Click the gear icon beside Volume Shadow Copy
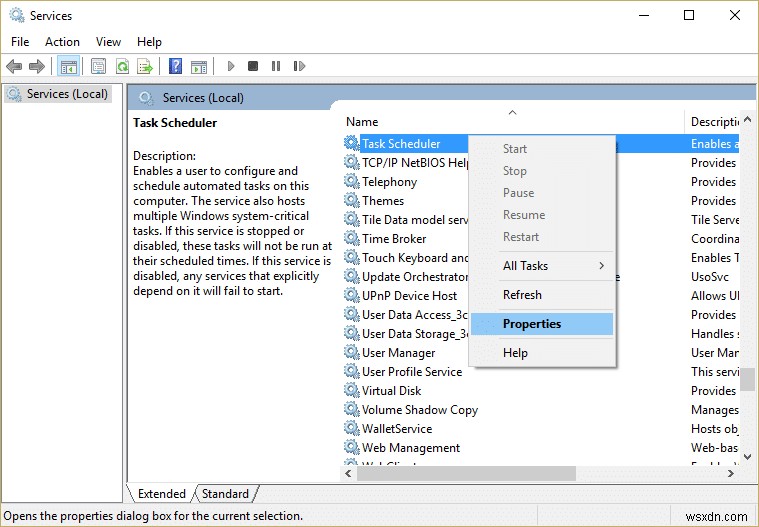Image resolution: width=759 pixels, height=527 pixels. click(x=351, y=409)
